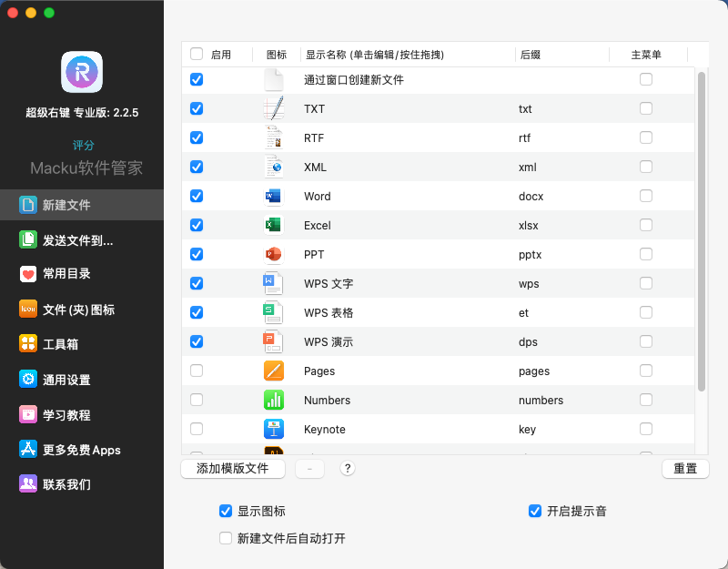Click the 添加模版文件 button
Screen dimensions: 728x569
(233, 468)
